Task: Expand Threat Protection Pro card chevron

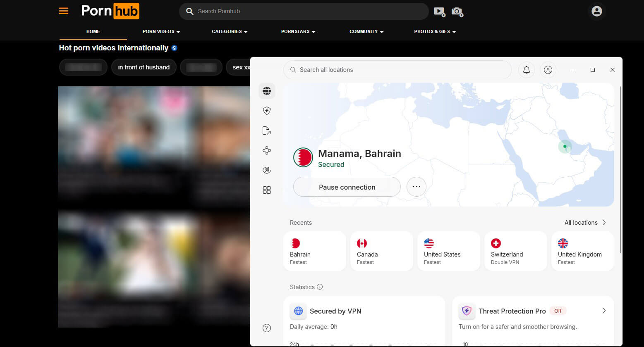Action: (604, 311)
